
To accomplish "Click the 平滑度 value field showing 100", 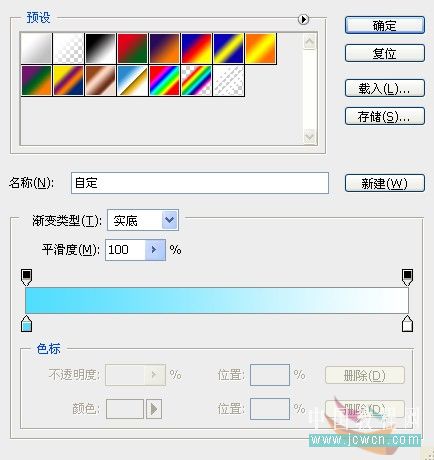I will [x=126, y=250].
